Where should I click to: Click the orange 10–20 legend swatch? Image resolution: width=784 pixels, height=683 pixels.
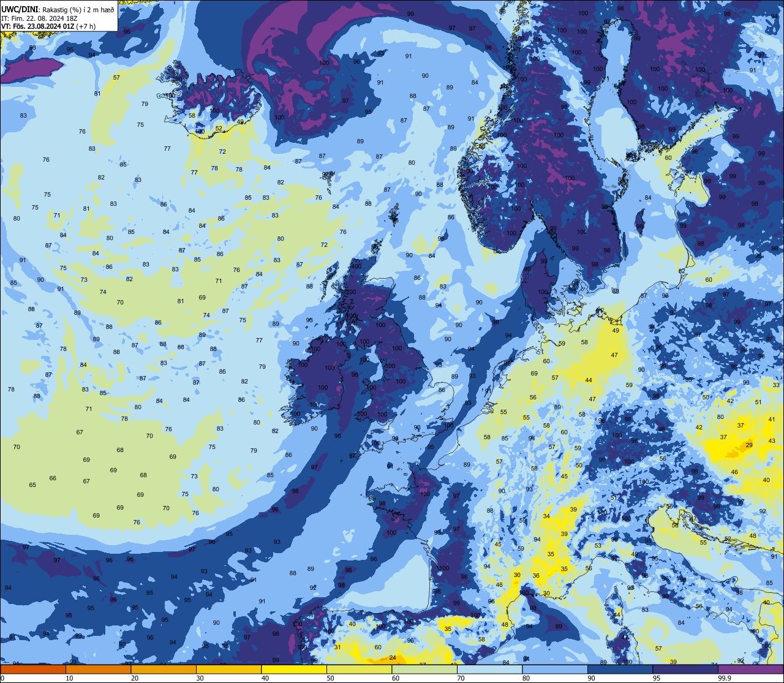pyautogui.click(x=98, y=669)
